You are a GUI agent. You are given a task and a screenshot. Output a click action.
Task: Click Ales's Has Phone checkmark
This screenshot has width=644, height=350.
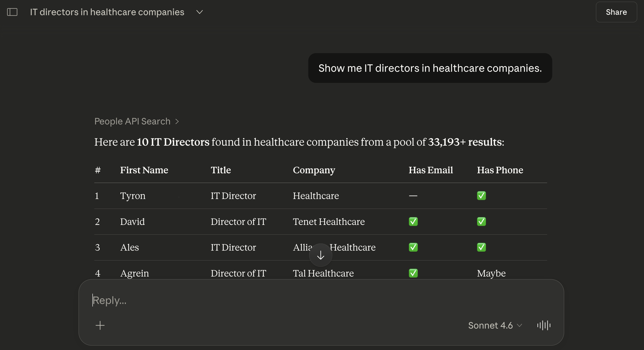(481, 247)
